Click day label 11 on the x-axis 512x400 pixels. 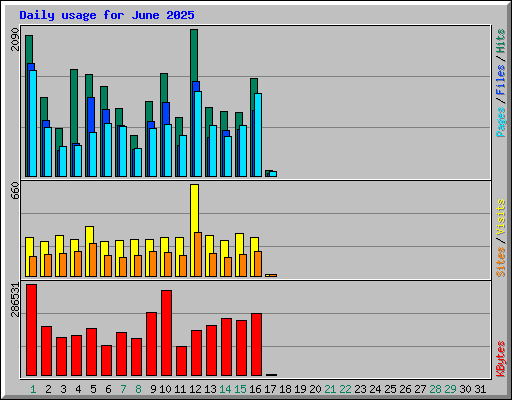180,389
